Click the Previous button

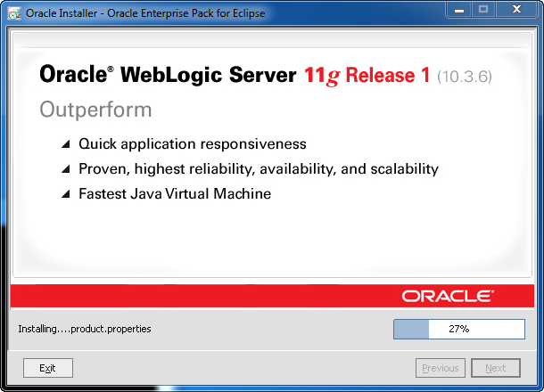(441, 368)
